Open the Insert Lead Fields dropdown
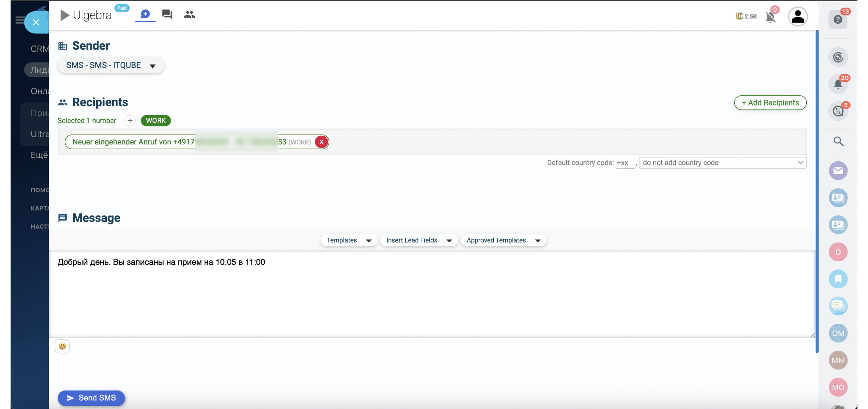 (419, 240)
